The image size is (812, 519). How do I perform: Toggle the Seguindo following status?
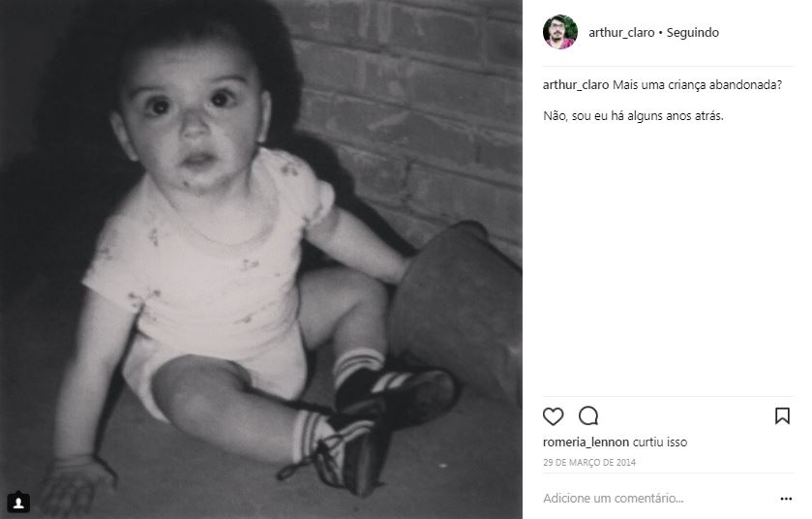(x=692, y=33)
